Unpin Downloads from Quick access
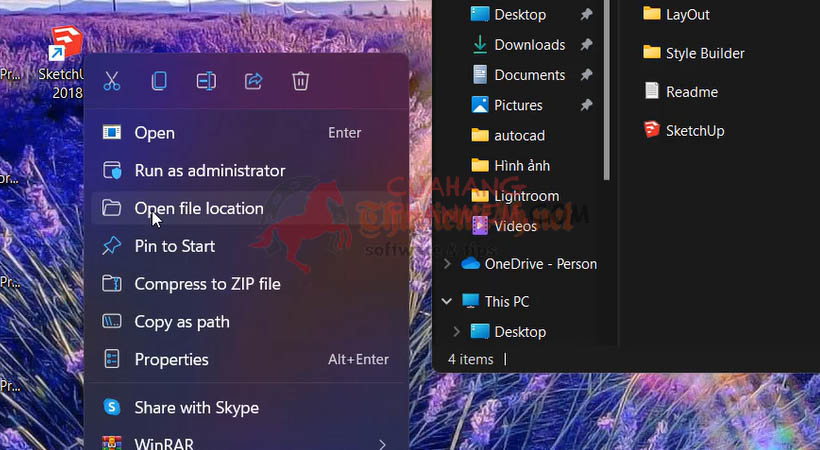Image resolution: width=820 pixels, height=450 pixels. point(586,44)
